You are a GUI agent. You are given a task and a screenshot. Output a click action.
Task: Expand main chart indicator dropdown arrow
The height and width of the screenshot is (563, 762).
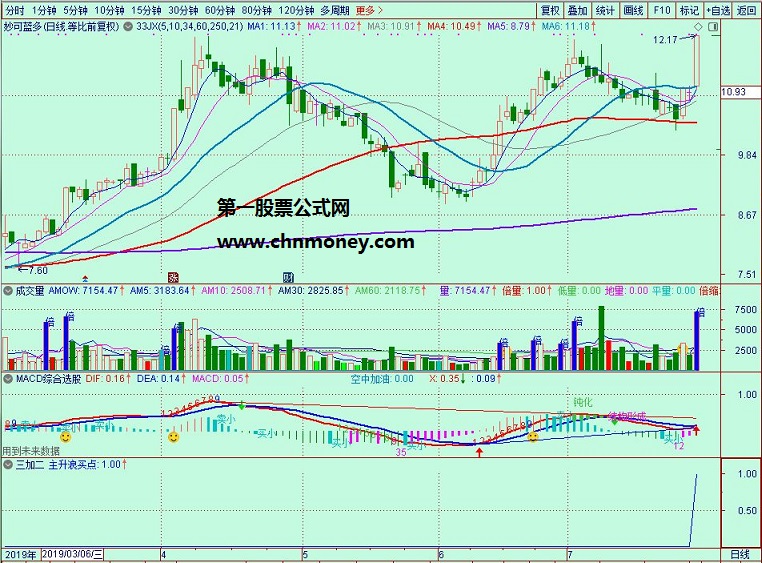coord(128,27)
